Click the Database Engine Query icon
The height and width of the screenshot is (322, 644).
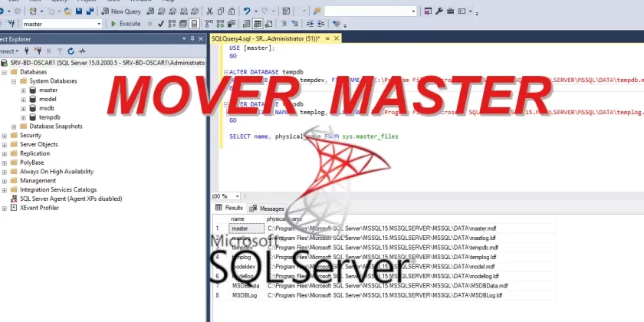151,11
